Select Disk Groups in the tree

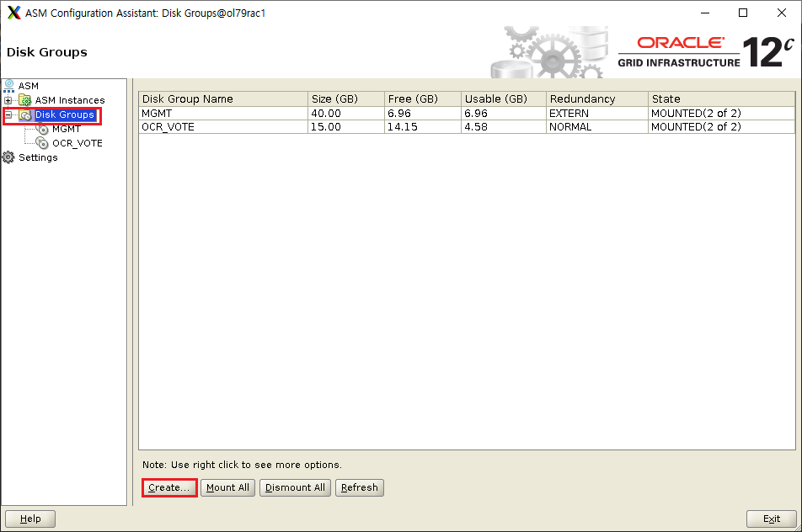65,115
